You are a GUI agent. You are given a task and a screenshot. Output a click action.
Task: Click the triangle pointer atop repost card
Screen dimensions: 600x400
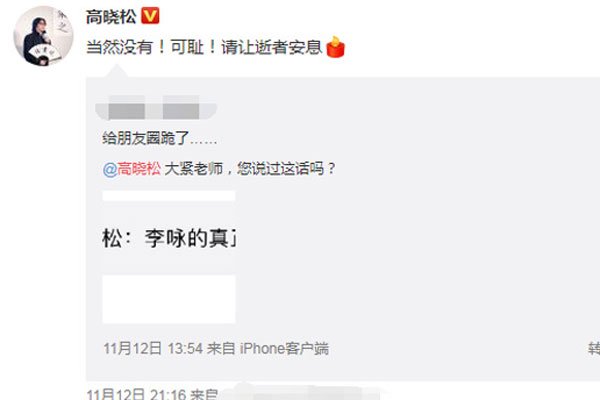[116, 71]
